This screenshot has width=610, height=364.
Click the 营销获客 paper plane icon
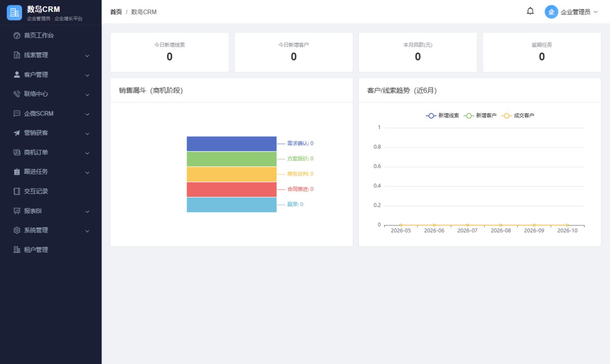click(17, 133)
